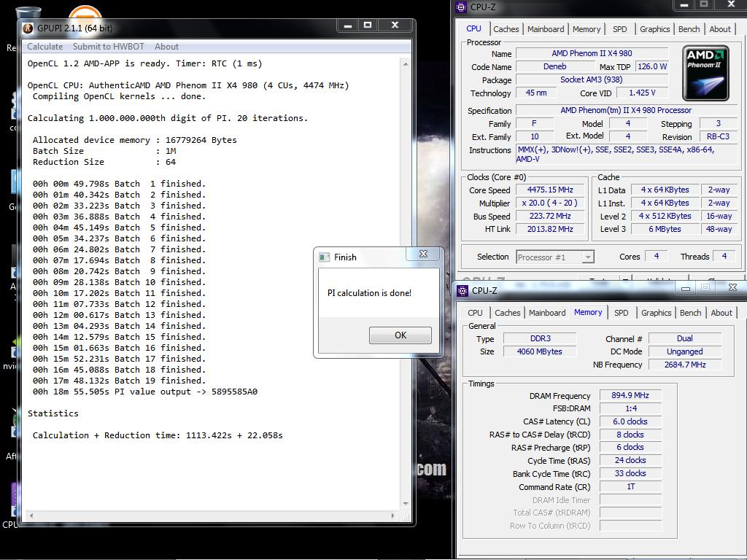
Task: Click the Multiplier value x 20.0
Action: click(550, 203)
